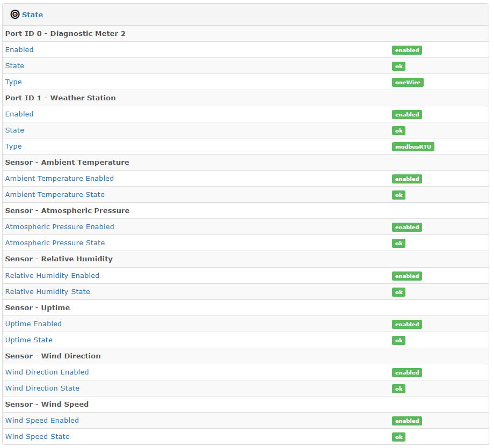Click the Port ID 0 Enabled link

(19, 50)
